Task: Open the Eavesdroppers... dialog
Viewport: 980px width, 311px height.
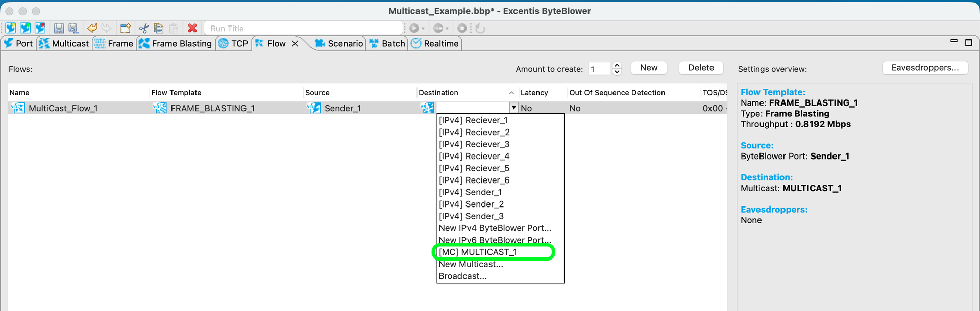Action: tap(925, 68)
